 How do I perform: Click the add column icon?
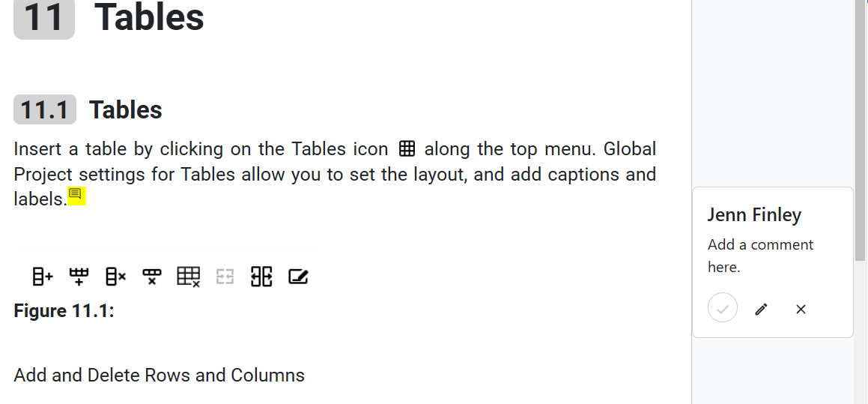pyautogui.click(x=42, y=277)
